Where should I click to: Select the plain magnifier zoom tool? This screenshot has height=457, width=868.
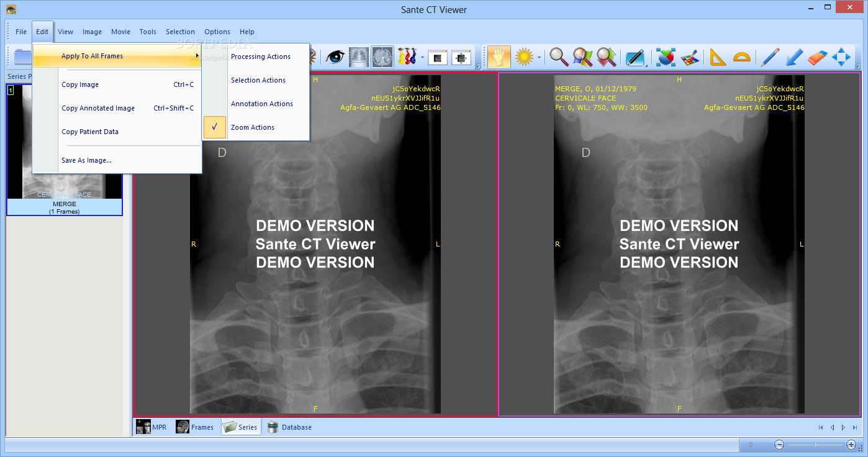[x=559, y=57]
